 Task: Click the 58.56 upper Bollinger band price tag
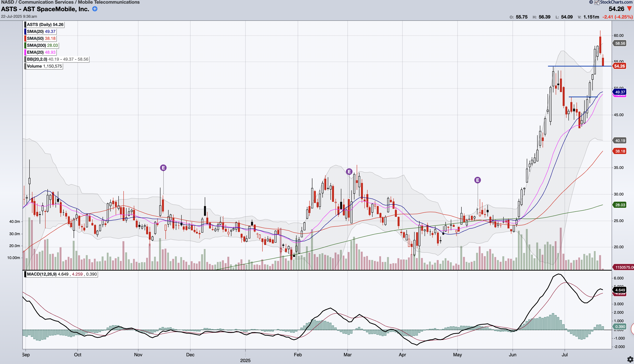620,43
